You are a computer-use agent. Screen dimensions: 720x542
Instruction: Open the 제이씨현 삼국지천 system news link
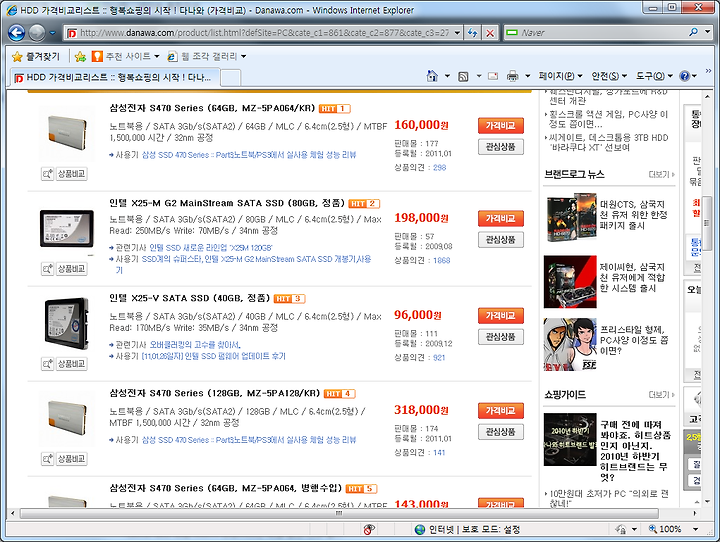632,277
